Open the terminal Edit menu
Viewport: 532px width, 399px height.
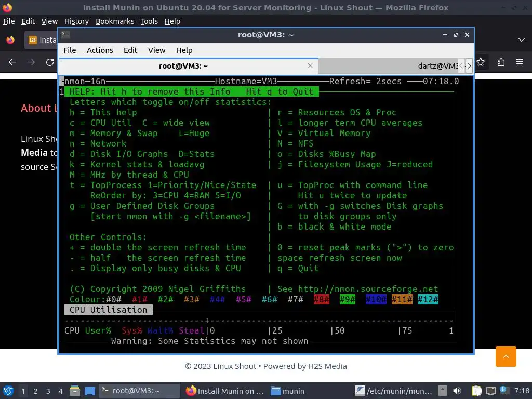[130, 50]
